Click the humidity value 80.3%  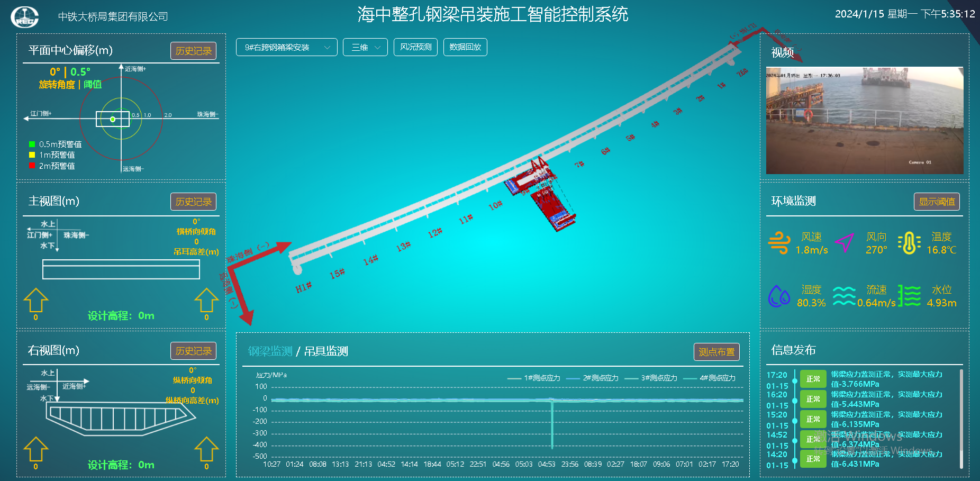[x=811, y=303]
